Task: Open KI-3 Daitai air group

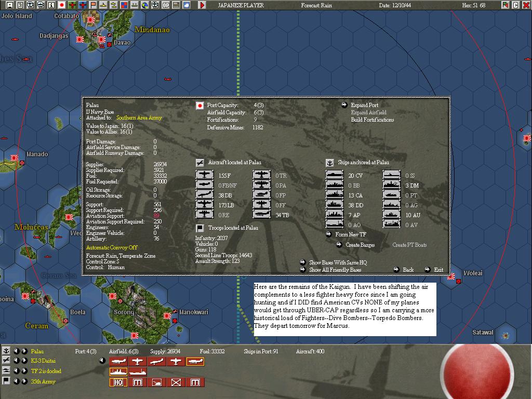Action: click(x=43, y=361)
